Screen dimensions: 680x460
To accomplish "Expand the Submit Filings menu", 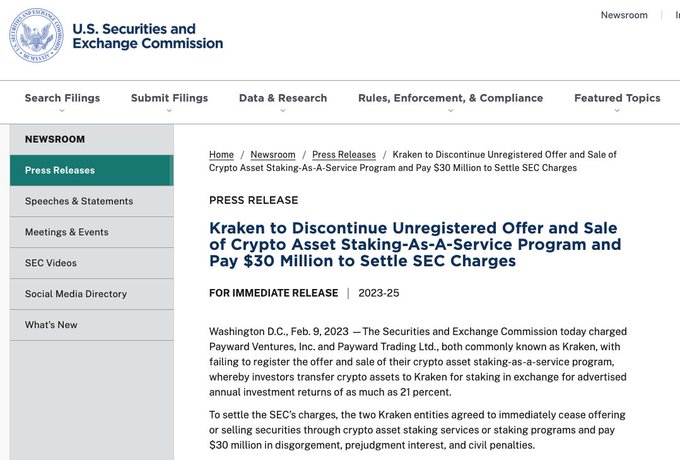I will [169, 98].
